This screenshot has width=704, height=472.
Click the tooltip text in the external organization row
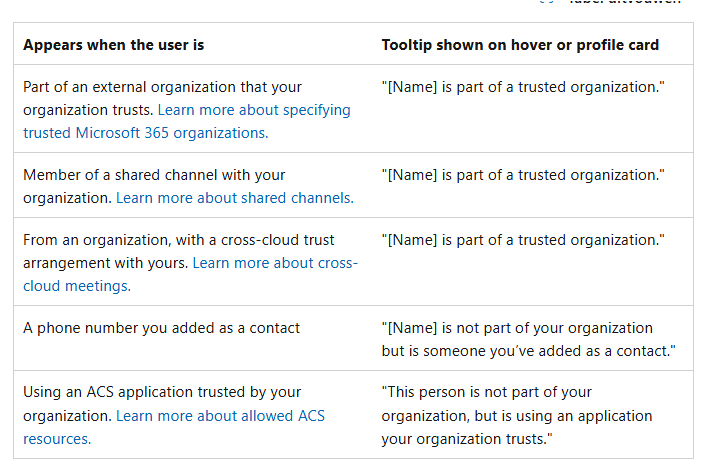[523, 87]
